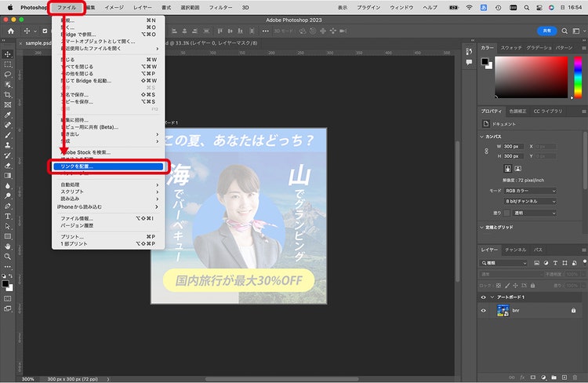Select the Clone Stamp tool
The height and width of the screenshot is (383, 588).
8,145
